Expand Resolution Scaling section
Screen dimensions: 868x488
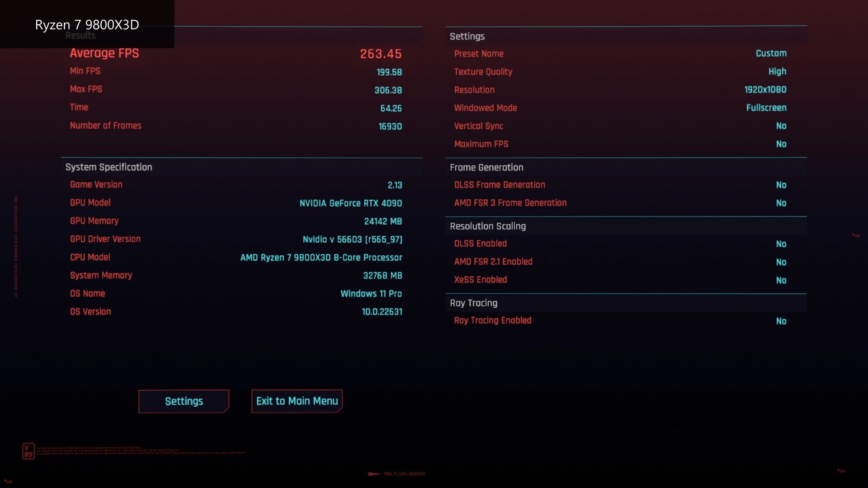(487, 226)
